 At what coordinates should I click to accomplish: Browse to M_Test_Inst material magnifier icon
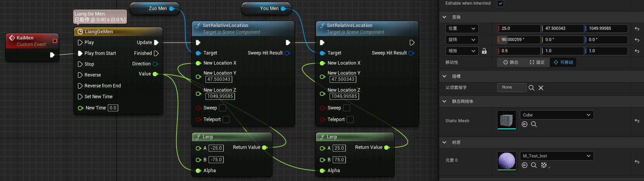coord(534,165)
